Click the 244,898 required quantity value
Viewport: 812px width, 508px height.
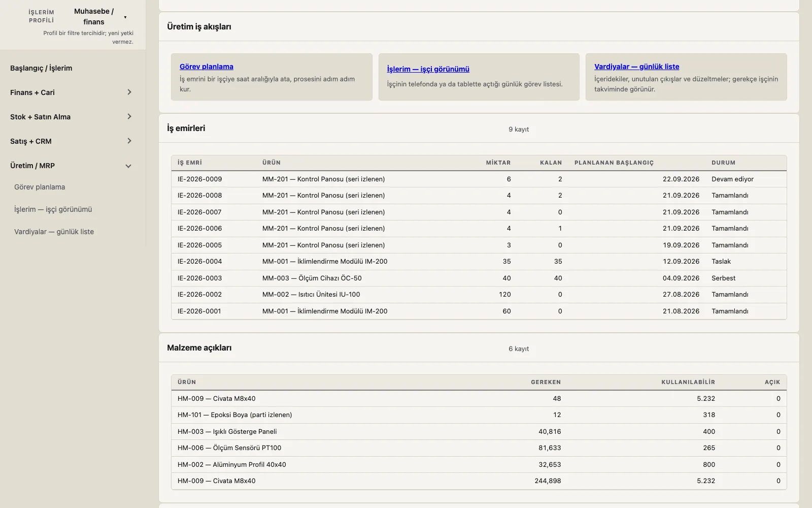(x=548, y=481)
